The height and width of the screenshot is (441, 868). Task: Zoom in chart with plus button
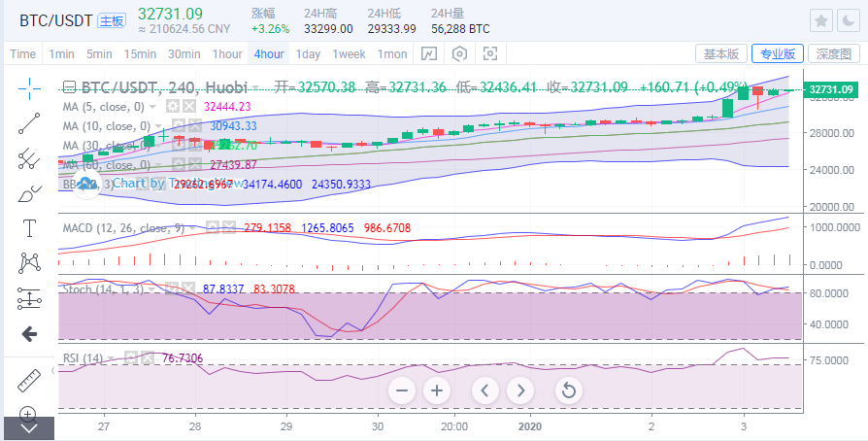pyautogui.click(x=437, y=390)
